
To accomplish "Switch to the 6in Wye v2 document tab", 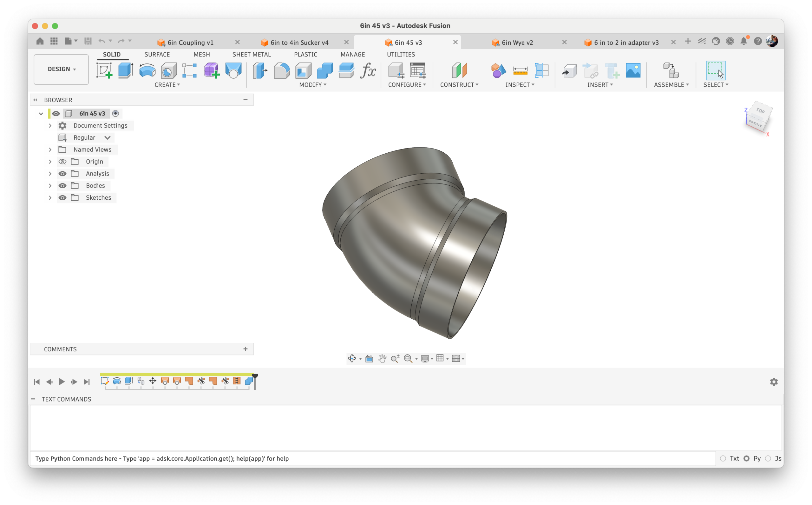I will 517,43.
